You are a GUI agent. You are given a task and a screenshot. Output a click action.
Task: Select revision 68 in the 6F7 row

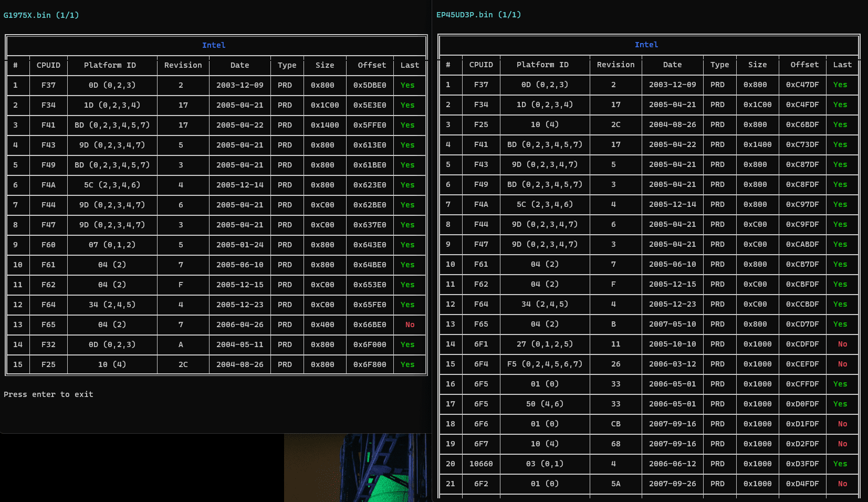pos(616,444)
